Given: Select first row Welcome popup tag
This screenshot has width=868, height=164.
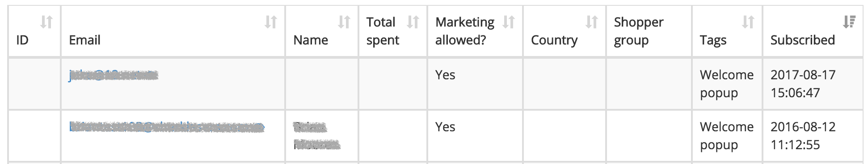Looking at the screenshot, I should click(x=727, y=84).
